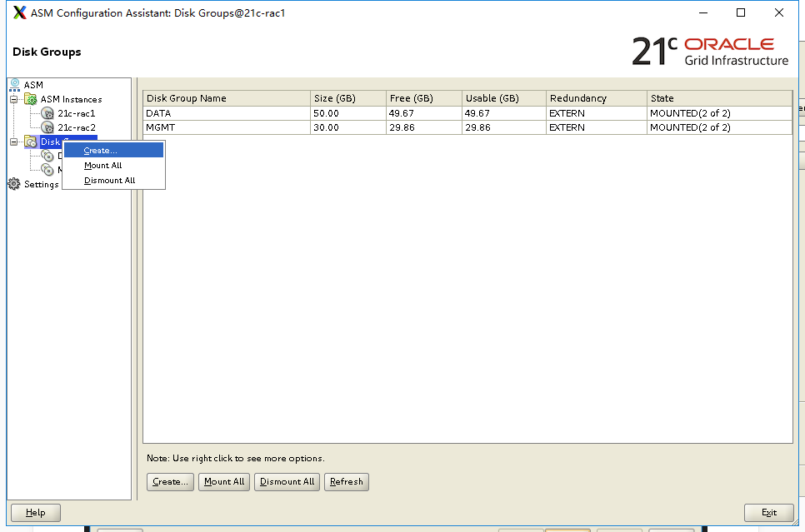The height and width of the screenshot is (532, 805).
Task: Choose Create... from the context menu
Action: (113, 151)
